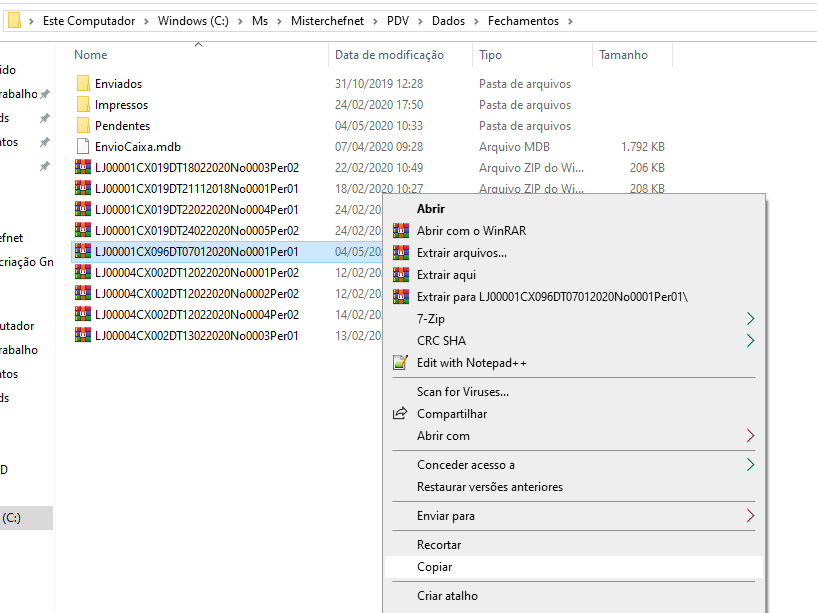
Task: Expand the CRC SHA submenu arrow
Action: 750,340
